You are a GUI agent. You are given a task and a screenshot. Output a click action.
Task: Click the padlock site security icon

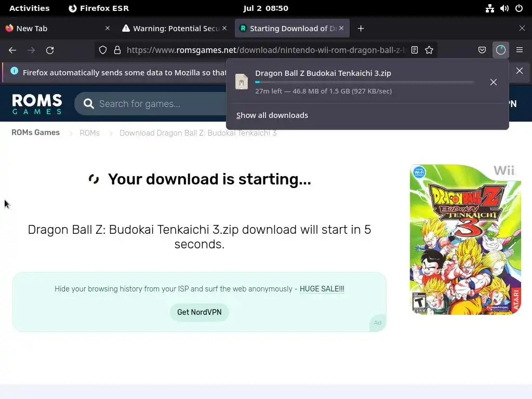click(x=117, y=50)
